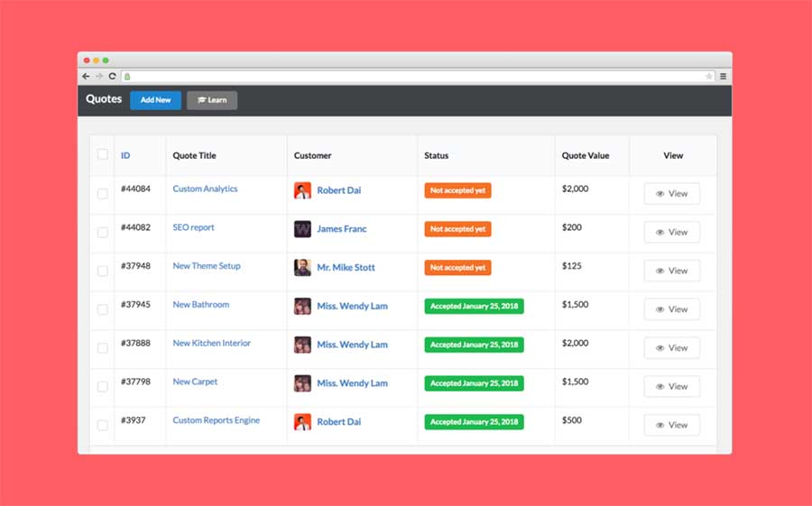Image resolution: width=812 pixels, height=506 pixels.
Task: Open Miss. Wendy Lam on New Carpet row
Action: pos(352,383)
